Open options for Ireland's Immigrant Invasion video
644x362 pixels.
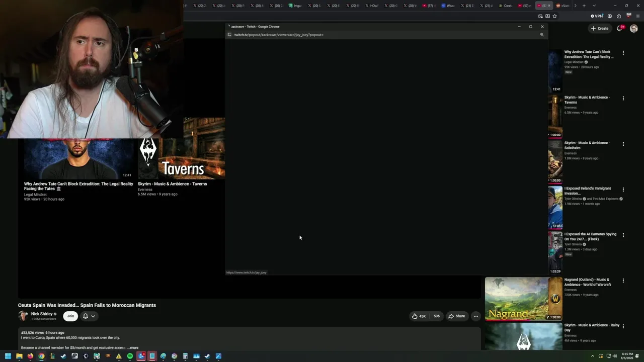click(x=623, y=190)
